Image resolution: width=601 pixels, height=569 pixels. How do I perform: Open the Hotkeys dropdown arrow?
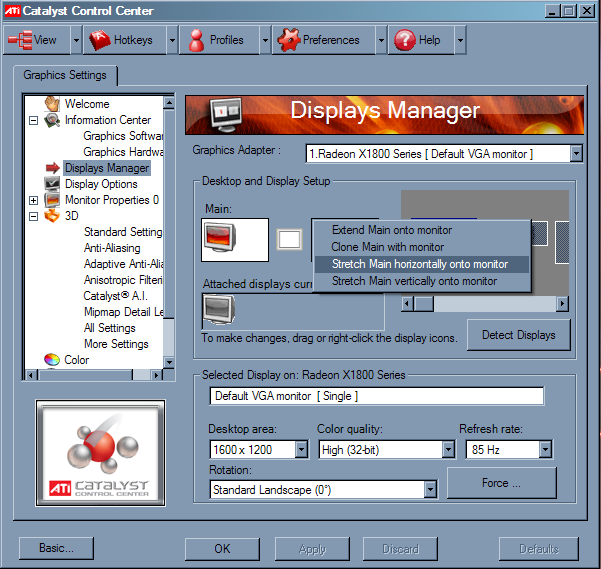pyautogui.click(x=172, y=40)
